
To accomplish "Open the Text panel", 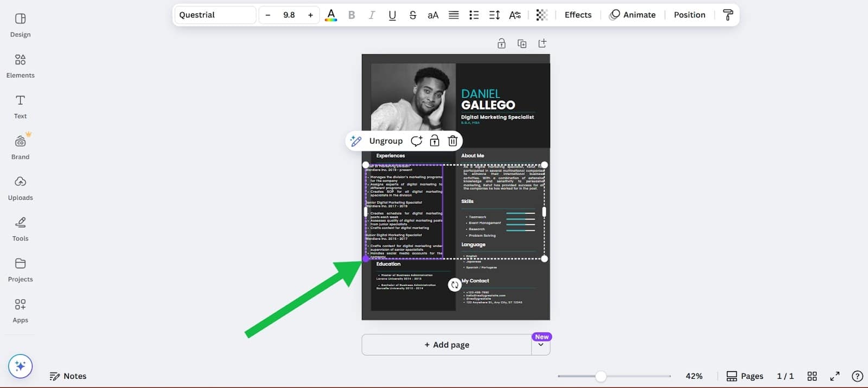I will (20, 107).
